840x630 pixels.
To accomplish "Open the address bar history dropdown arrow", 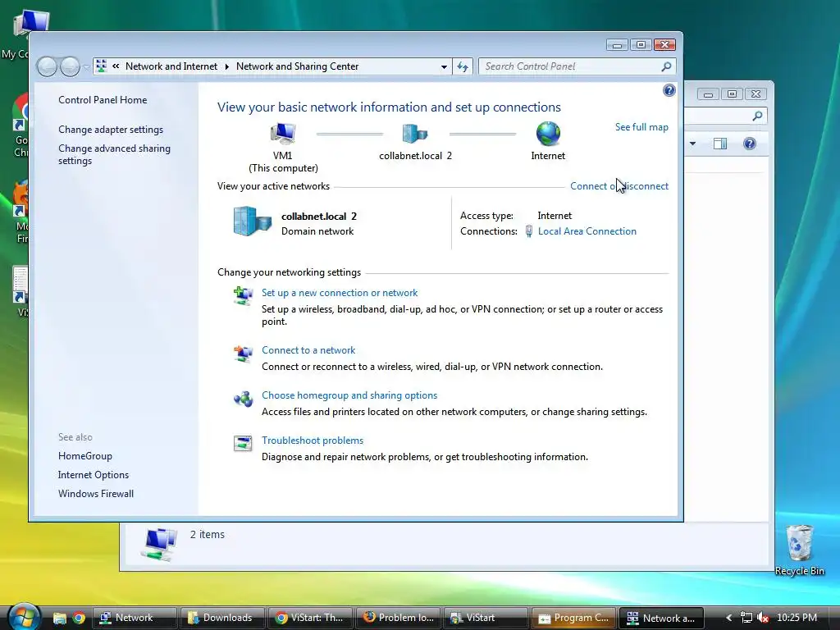I will coord(444,67).
